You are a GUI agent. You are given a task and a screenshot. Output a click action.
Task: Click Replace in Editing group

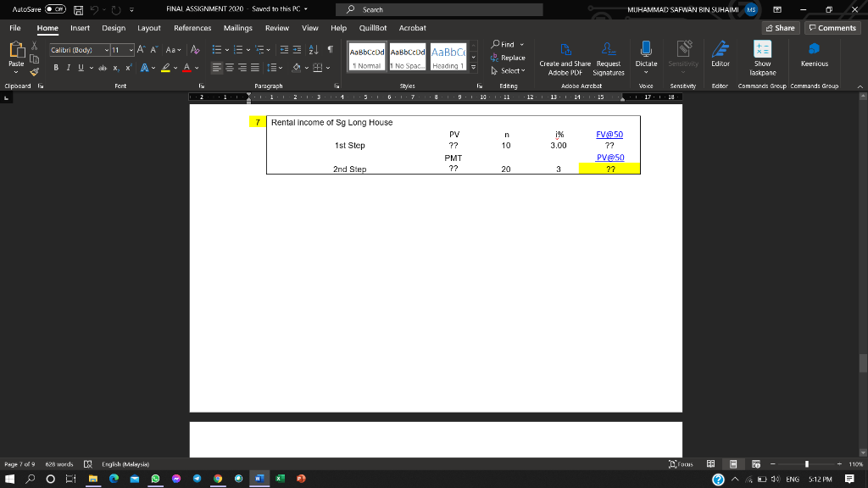coord(508,58)
